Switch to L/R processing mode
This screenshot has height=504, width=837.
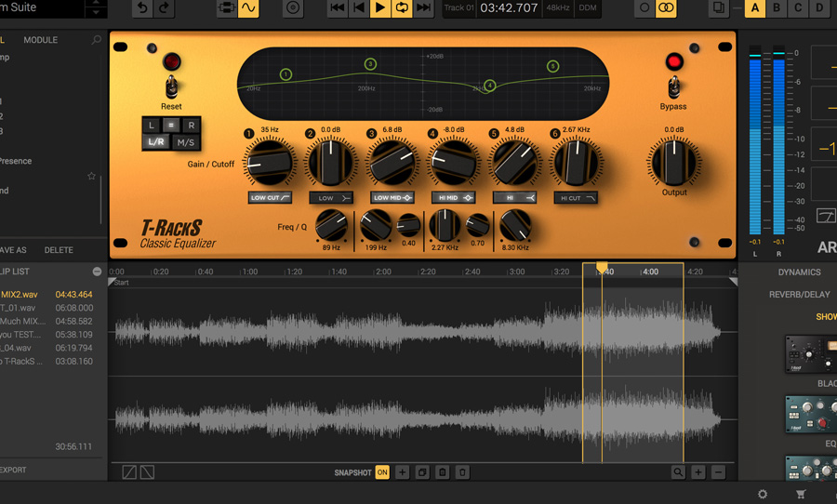(156, 142)
